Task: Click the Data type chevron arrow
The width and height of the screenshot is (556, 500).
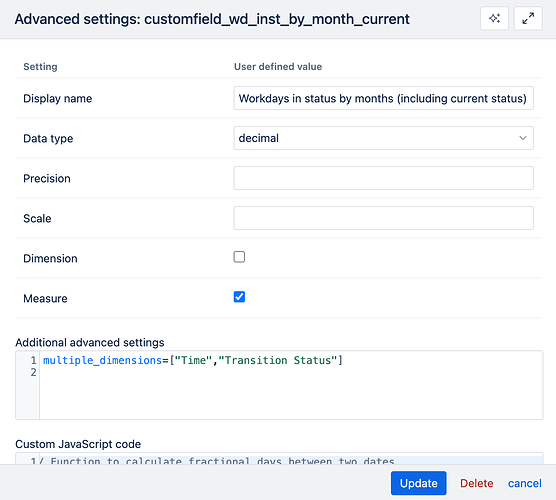Action: pyautogui.click(x=523, y=138)
